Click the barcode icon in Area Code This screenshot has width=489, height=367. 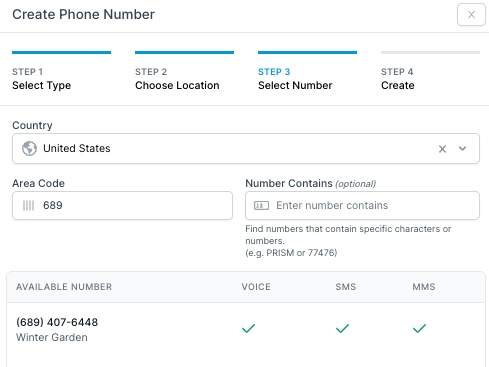[28, 205]
